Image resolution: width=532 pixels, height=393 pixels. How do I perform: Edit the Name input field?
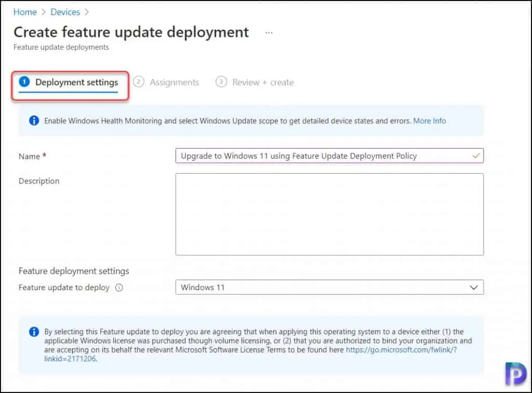point(329,156)
